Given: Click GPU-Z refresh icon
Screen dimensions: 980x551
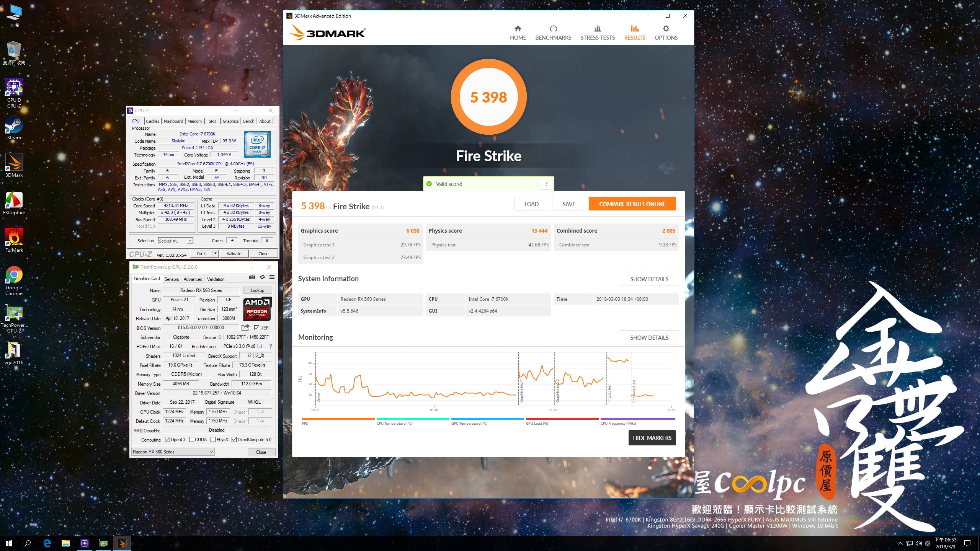Looking at the screenshot, I should pyautogui.click(x=262, y=277).
